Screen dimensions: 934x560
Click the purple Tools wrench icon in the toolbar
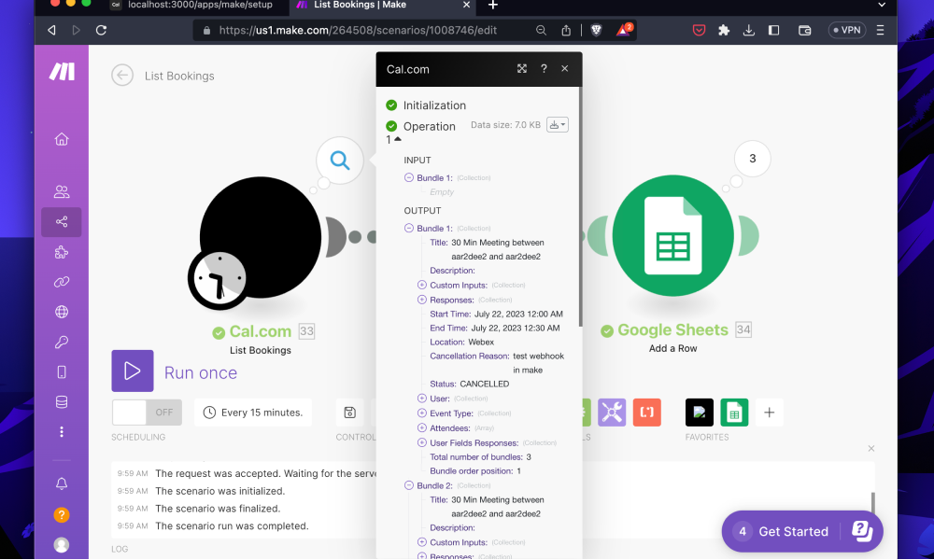coord(612,412)
